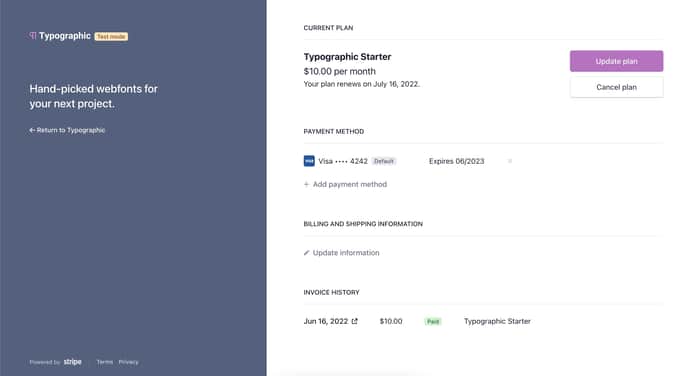Click the plan renews on July 16, 2022 text

(362, 84)
